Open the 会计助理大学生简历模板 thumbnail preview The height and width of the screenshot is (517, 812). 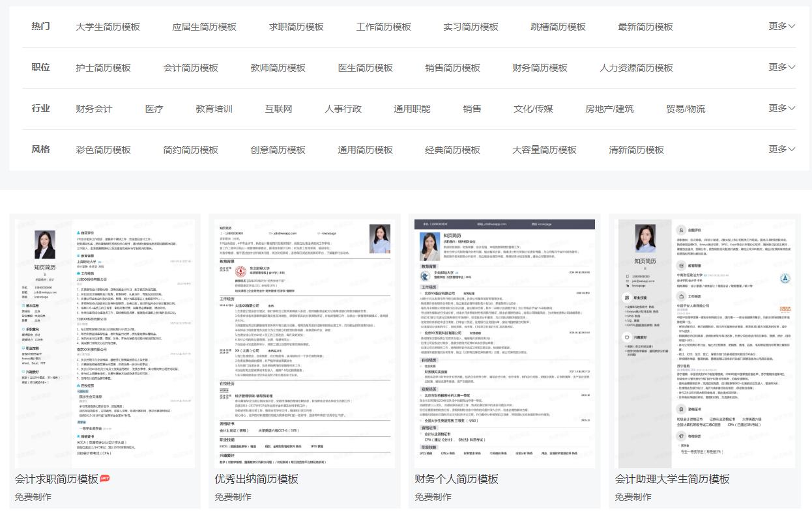(x=704, y=343)
